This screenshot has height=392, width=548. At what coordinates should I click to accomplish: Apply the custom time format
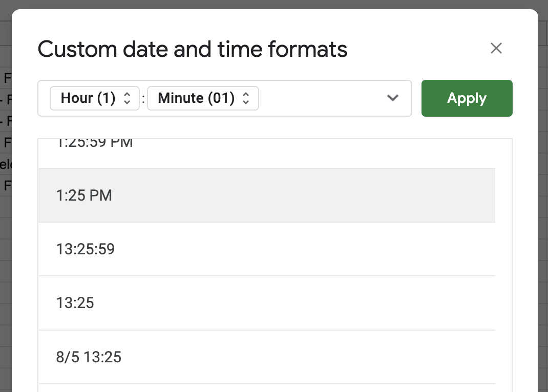(x=467, y=98)
